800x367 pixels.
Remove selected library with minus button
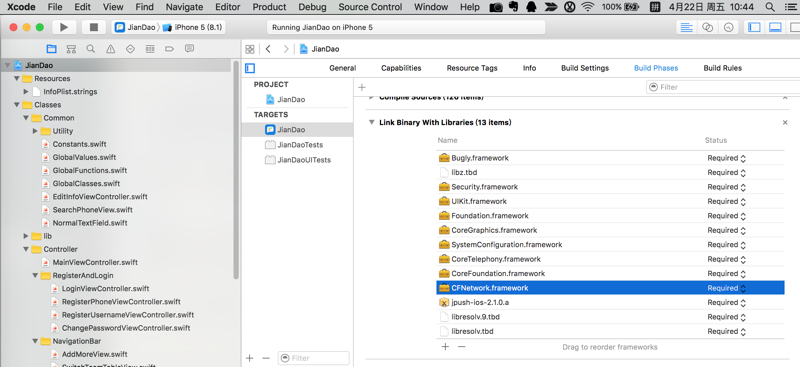click(x=462, y=347)
